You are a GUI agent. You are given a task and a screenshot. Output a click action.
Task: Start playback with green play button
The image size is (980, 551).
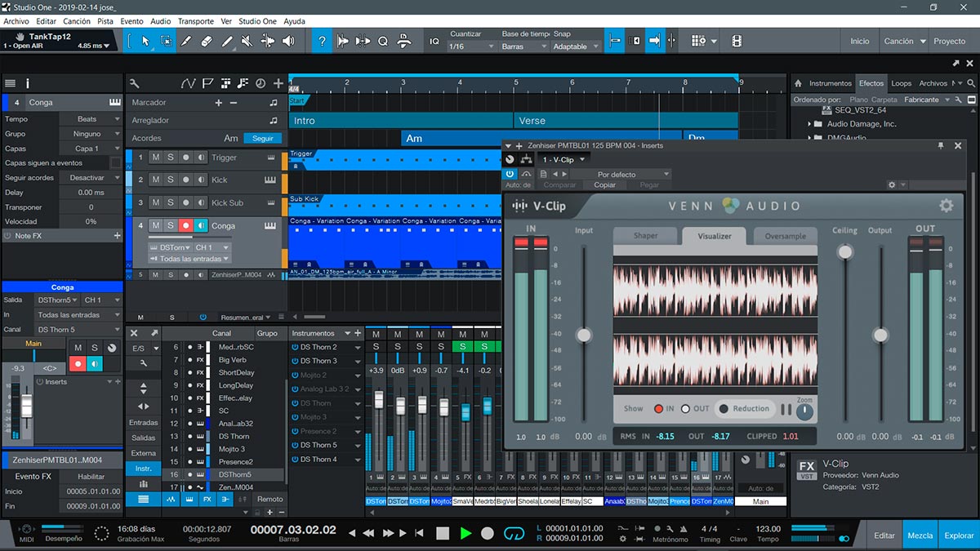[x=465, y=533]
